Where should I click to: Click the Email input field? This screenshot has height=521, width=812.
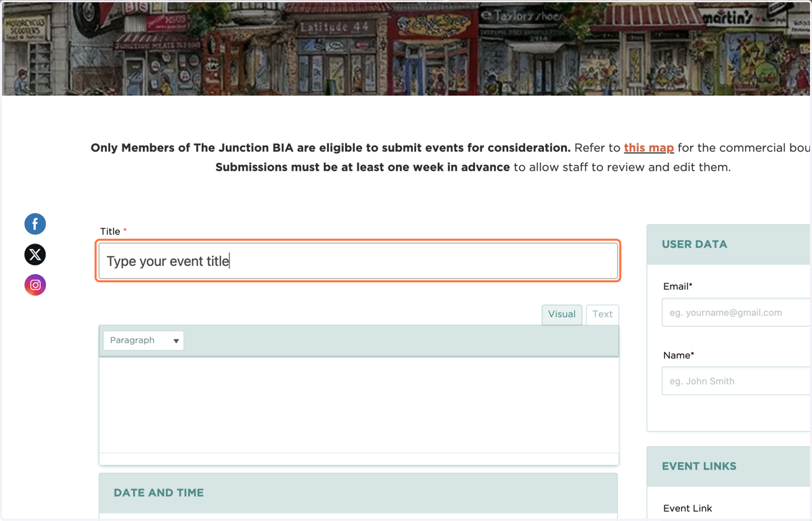(736, 313)
